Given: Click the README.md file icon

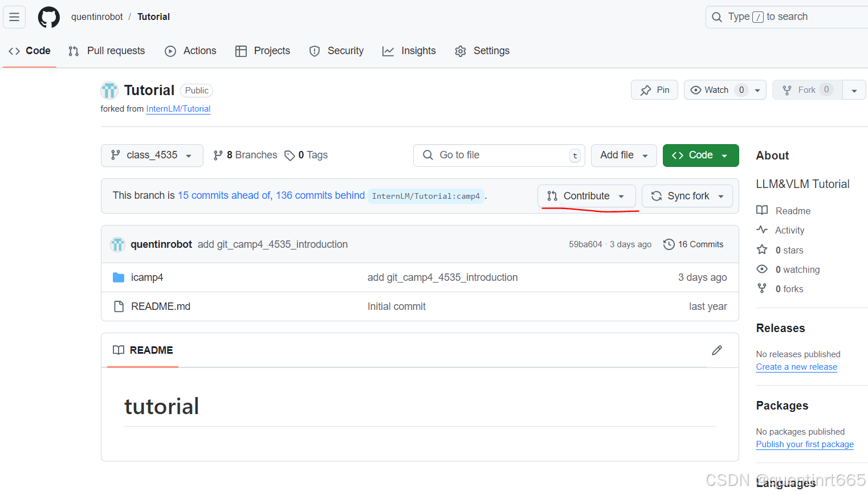Looking at the screenshot, I should (x=119, y=306).
